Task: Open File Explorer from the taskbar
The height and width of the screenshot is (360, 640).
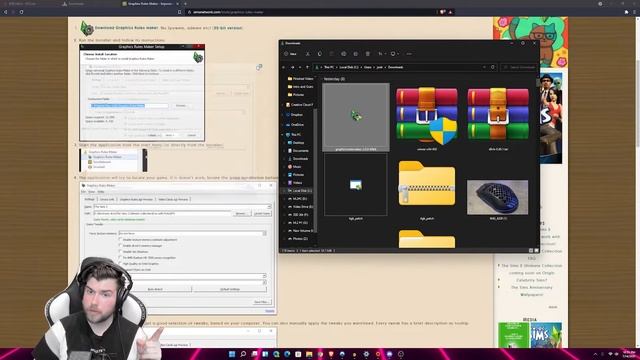Action: pyautogui.click(x=309, y=354)
